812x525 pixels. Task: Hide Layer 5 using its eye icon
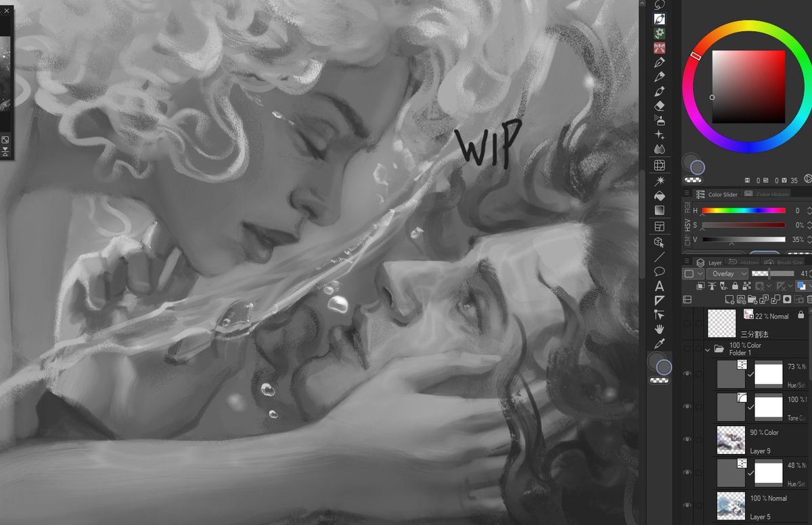pyautogui.click(x=687, y=505)
